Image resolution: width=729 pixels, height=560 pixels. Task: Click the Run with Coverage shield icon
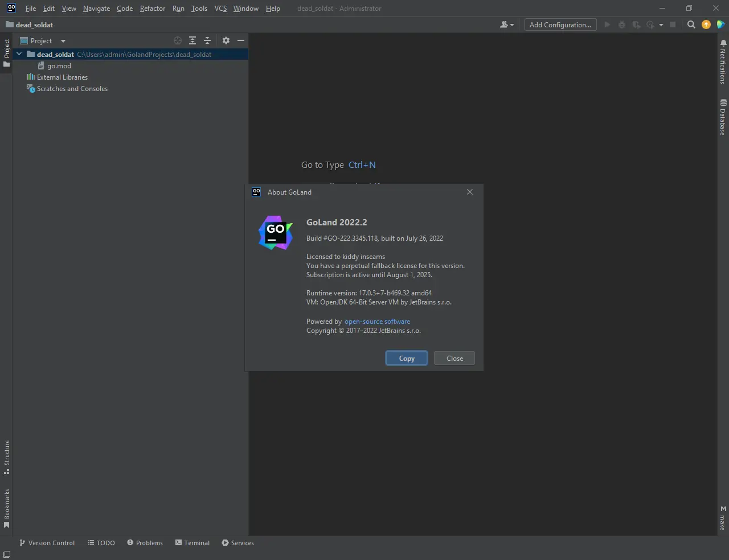tap(636, 25)
